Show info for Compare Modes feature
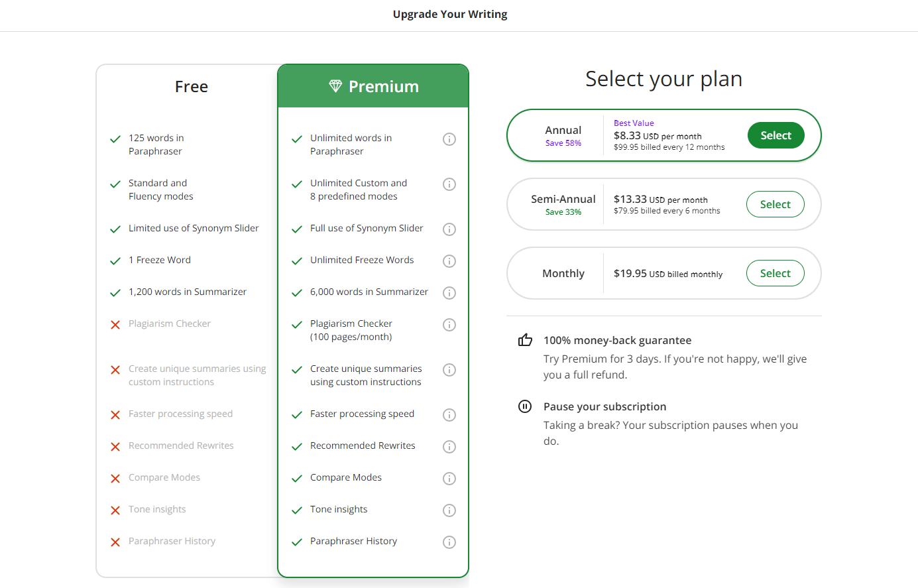918x588 pixels. 449,479
